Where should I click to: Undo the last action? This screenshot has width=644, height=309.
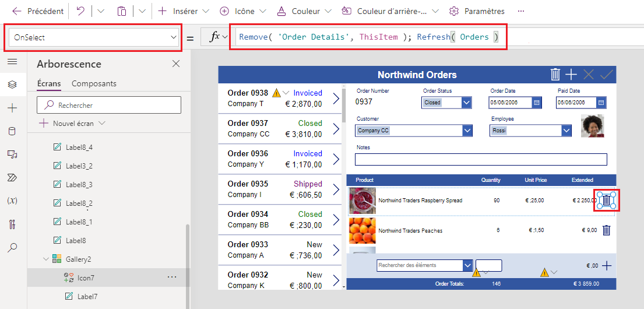click(x=81, y=12)
